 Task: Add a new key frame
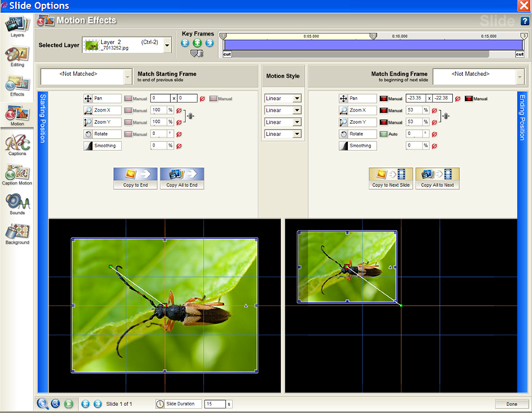point(197,43)
